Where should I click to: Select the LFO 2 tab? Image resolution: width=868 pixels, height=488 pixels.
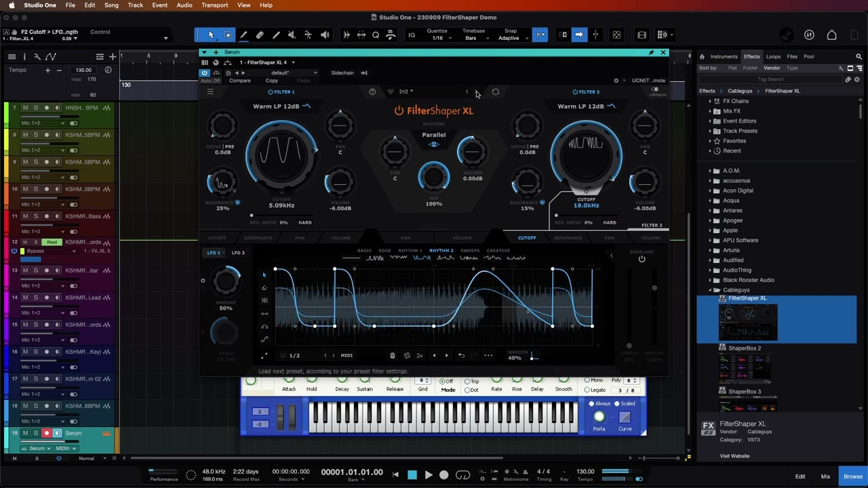point(238,253)
